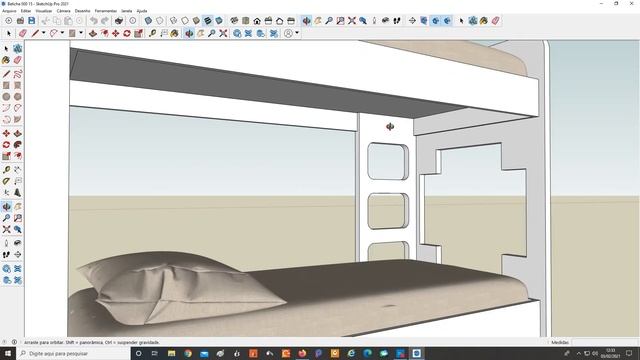Click the Windows taskbar search box
Viewport: 640px width, 360px height.
pyautogui.click(x=73, y=353)
